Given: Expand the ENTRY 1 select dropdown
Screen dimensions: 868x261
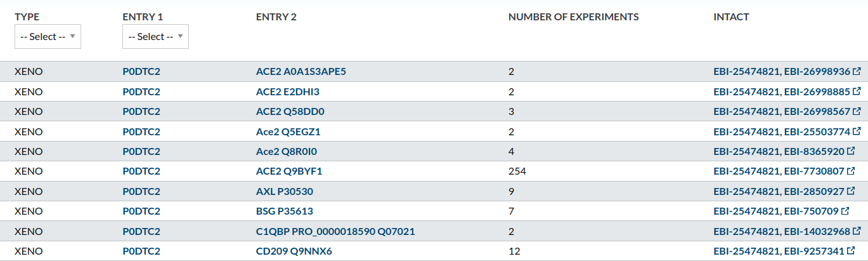Looking at the screenshot, I should click(x=155, y=37).
